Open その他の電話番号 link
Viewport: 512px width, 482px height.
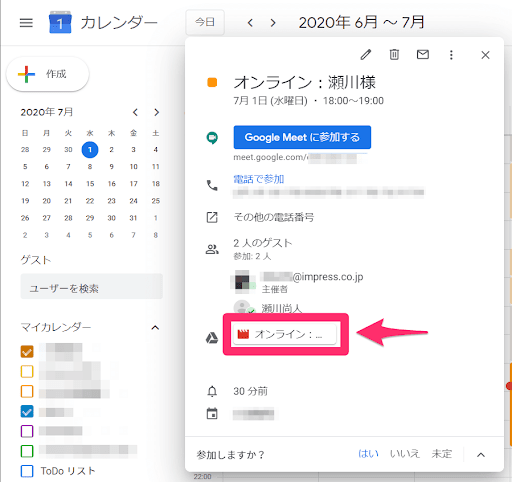point(273,217)
